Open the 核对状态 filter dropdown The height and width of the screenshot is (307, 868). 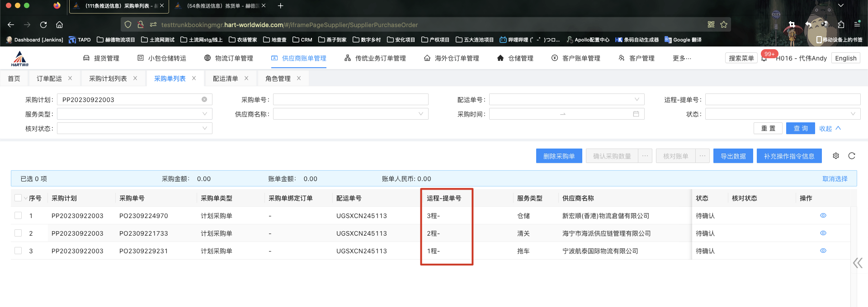coord(134,129)
